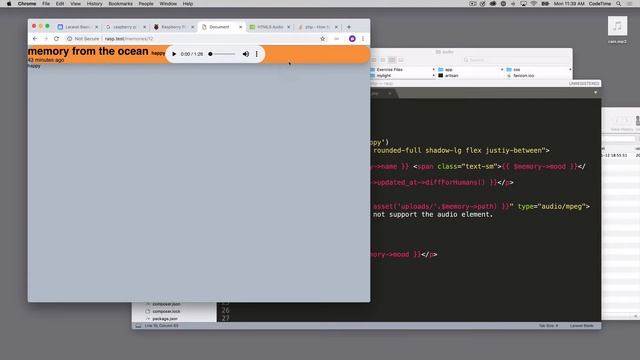Image resolution: width=640 pixels, height=360 pixels.
Task: Switch Finder to column view
Action: click(x=391, y=60)
